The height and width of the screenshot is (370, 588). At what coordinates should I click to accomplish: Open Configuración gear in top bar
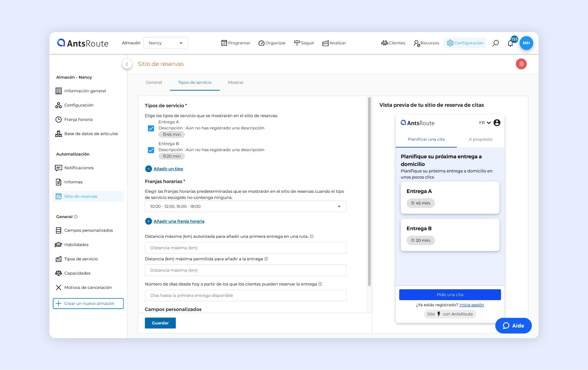click(465, 43)
